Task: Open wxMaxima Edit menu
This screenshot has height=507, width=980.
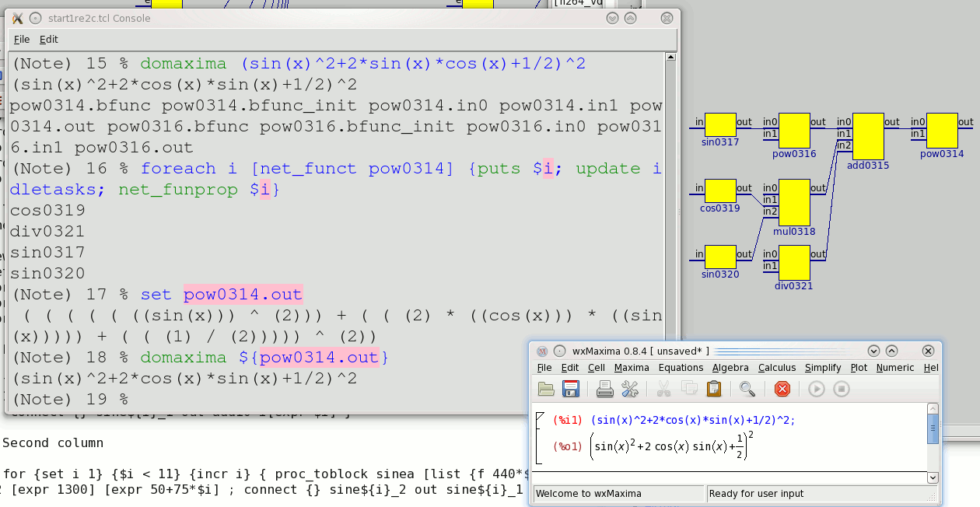Action: [570, 368]
